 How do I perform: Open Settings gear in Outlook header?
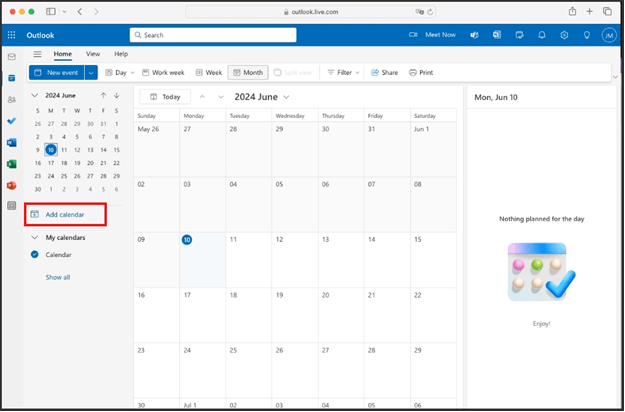564,35
